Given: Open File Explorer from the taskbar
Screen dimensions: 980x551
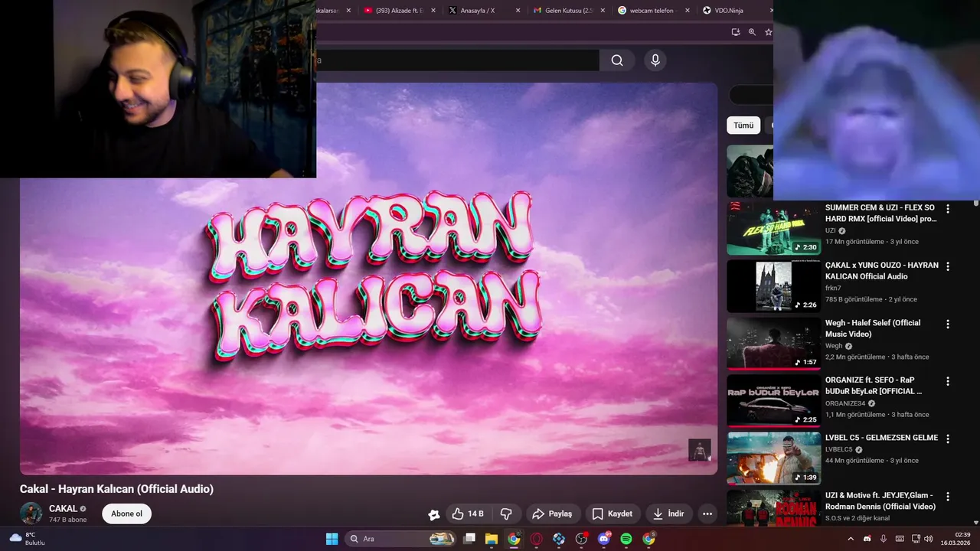Looking at the screenshot, I should click(x=492, y=539).
